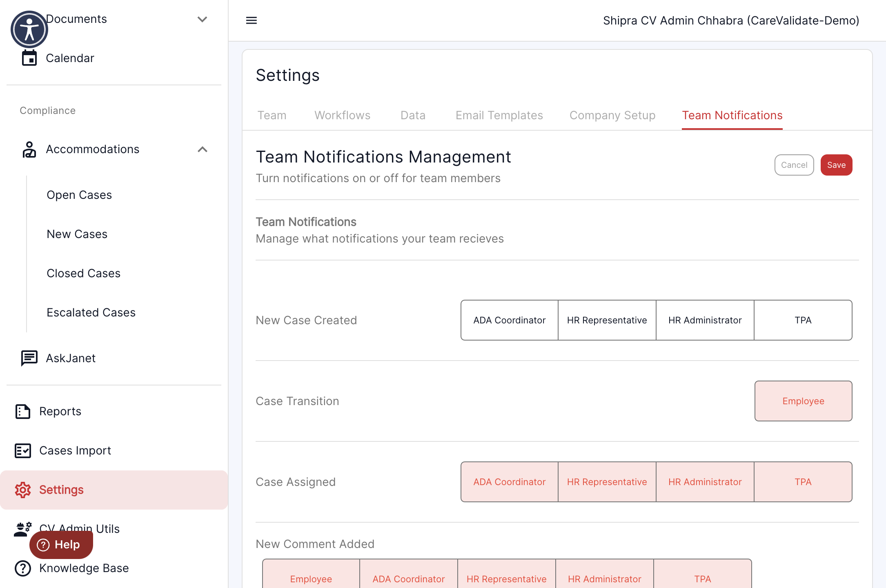Open the Help button

point(61,545)
